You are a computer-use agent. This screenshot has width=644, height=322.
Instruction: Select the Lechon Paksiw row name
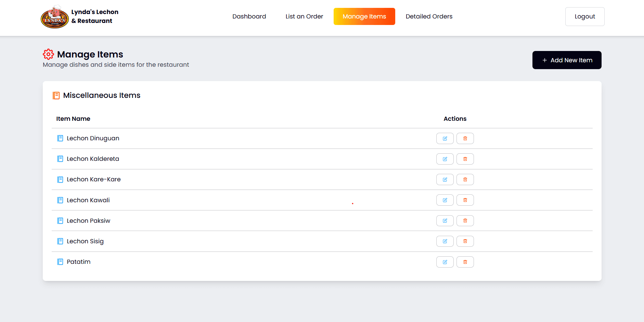click(x=88, y=221)
